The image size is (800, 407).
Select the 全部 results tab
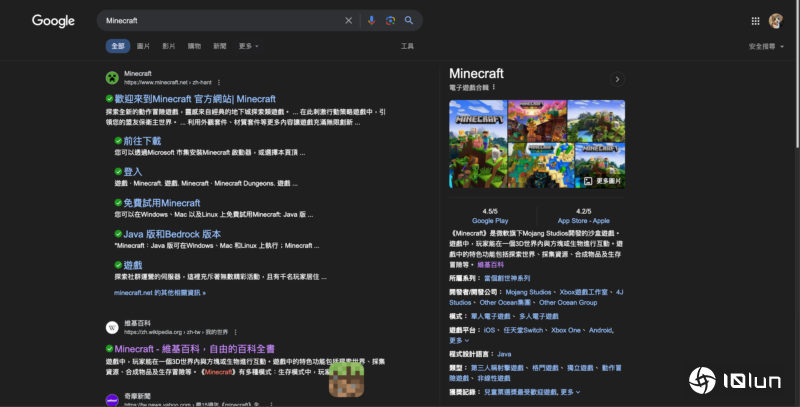[118, 46]
